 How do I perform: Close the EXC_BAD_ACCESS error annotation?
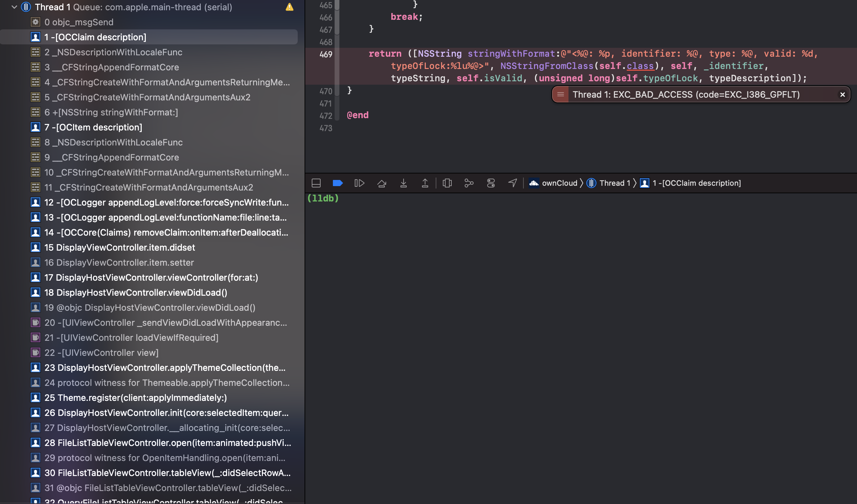click(x=843, y=95)
